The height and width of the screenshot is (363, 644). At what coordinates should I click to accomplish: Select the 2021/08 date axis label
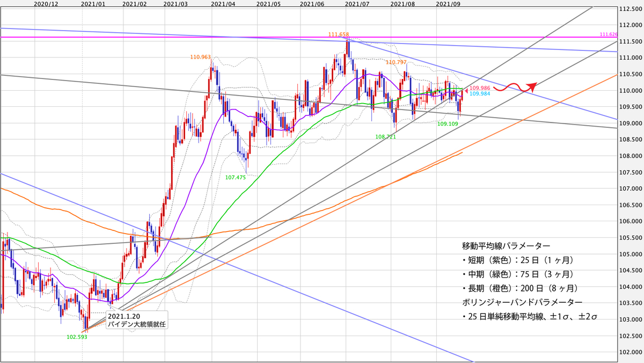click(403, 3)
